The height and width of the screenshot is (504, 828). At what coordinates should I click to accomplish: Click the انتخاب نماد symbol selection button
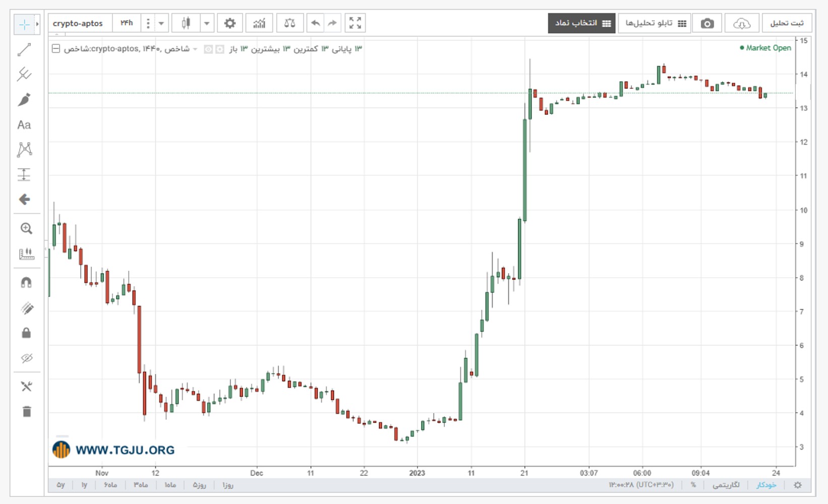tap(581, 23)
